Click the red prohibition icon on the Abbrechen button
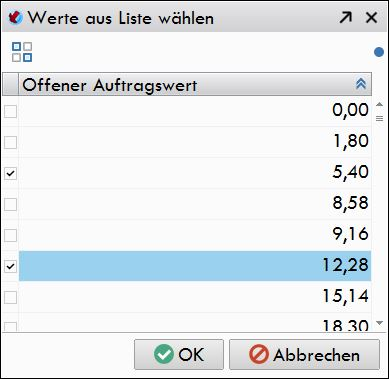The width and height of the screenshot is (389, 379). (258, 354)
